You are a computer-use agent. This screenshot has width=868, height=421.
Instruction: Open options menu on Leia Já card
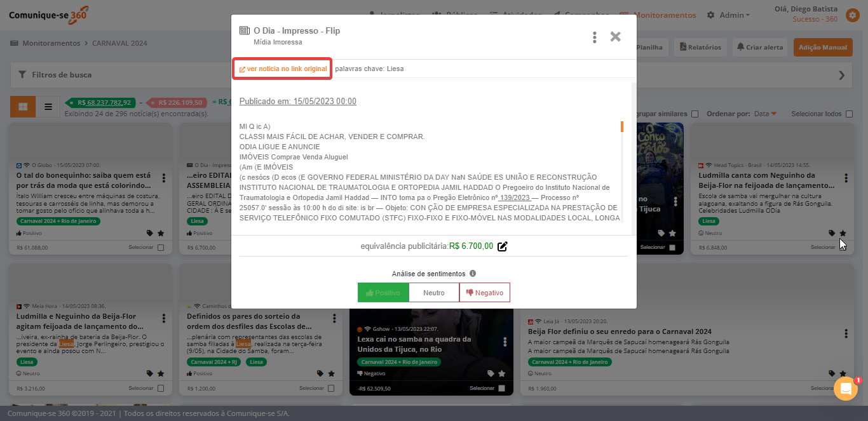point(846,333)
